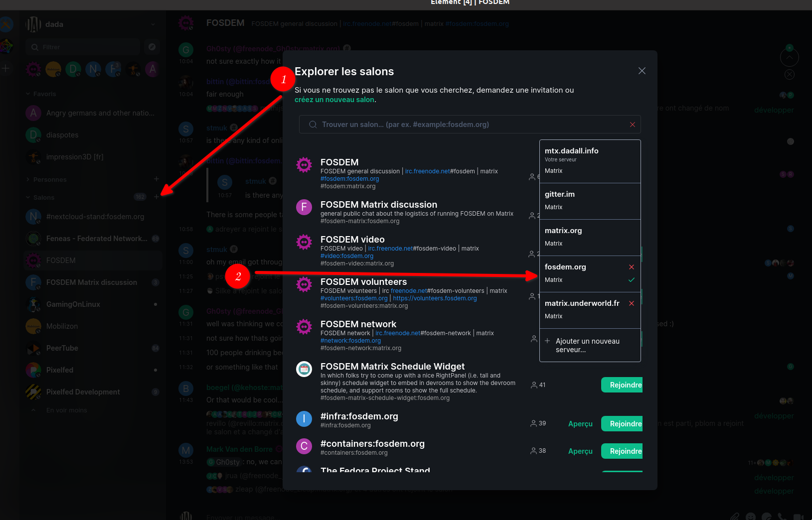
Task: Join the #infra:fosdem.org room
Action: point(622,424)
